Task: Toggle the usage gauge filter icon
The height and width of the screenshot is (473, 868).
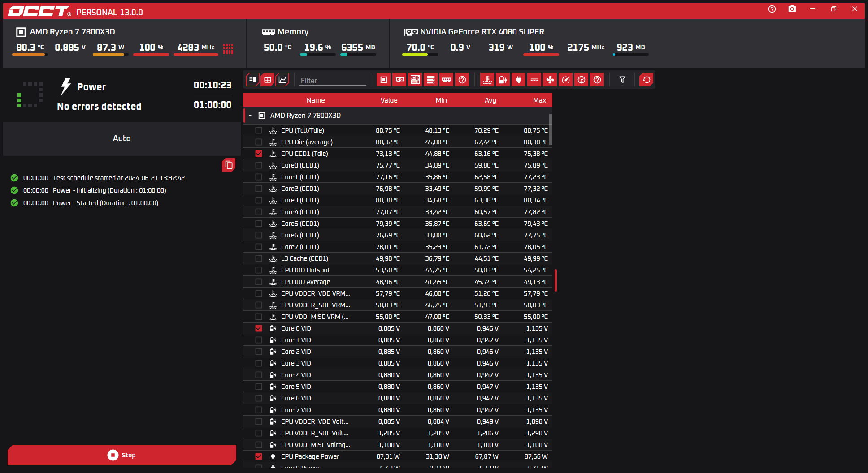Action: click(x=582, y=80)
